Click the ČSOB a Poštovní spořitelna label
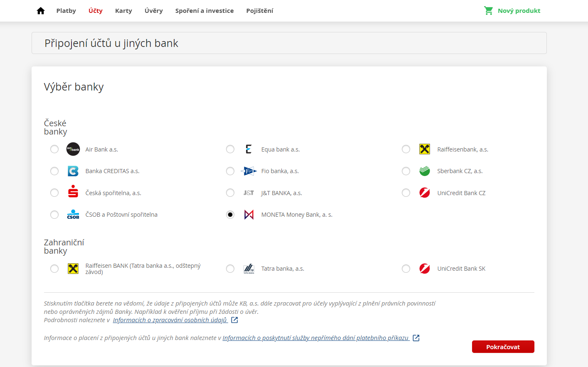 (121, 215)
